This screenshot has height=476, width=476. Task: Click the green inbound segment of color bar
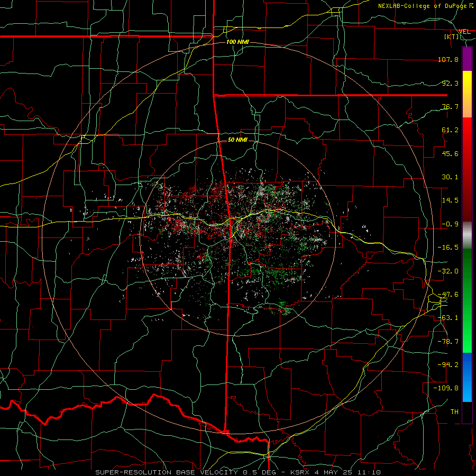click(467, 300)
